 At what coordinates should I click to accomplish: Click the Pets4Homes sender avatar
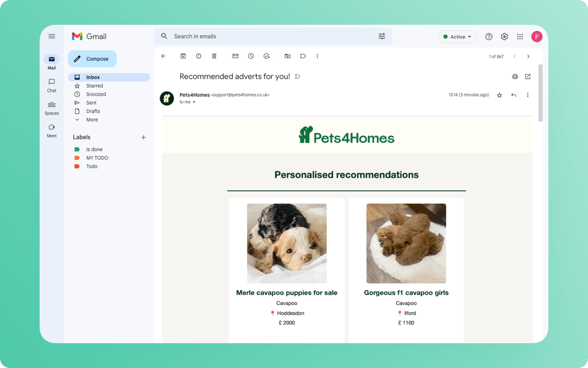[x=167, y=99]
